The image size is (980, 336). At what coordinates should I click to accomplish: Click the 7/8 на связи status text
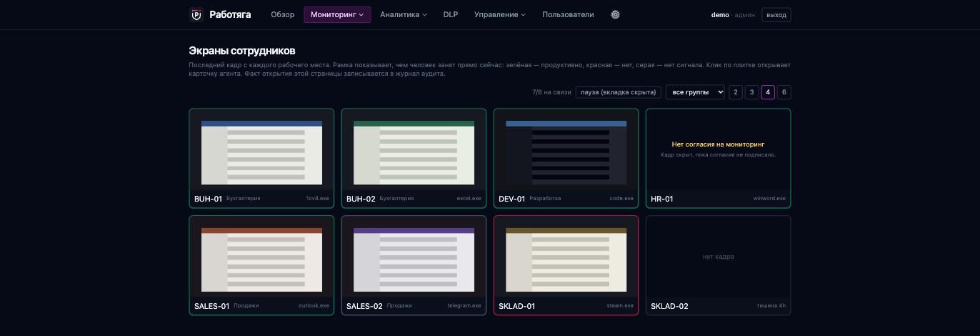coord(552,92)
